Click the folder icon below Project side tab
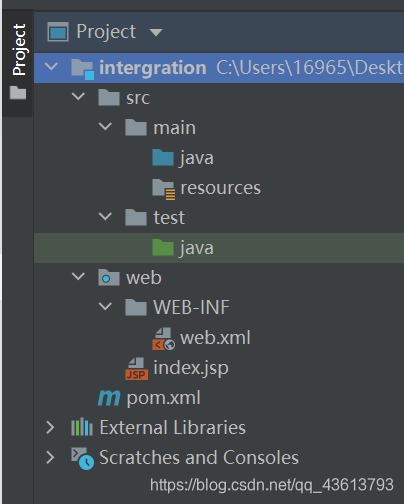The image size is (404, 504). point(18,93)
